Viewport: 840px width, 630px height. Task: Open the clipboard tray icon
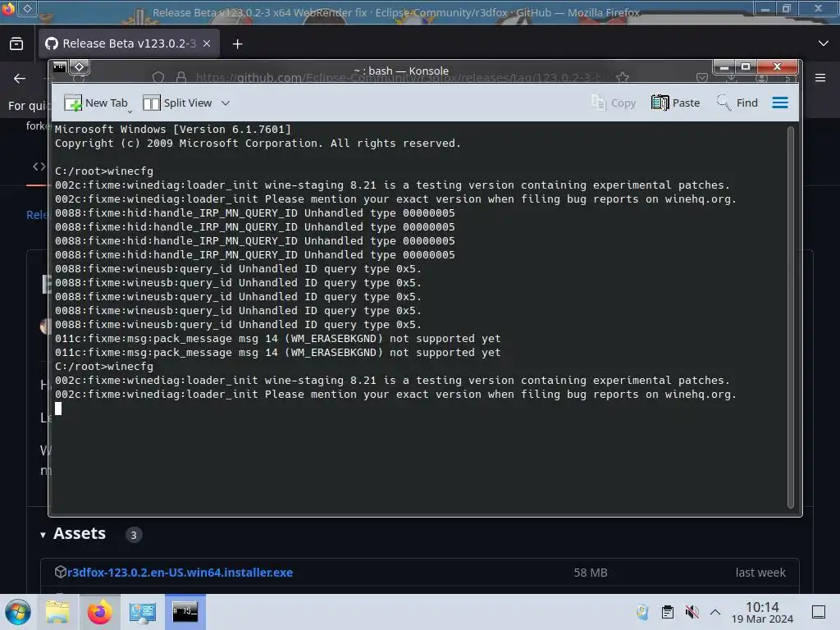(x=668, y=612)
